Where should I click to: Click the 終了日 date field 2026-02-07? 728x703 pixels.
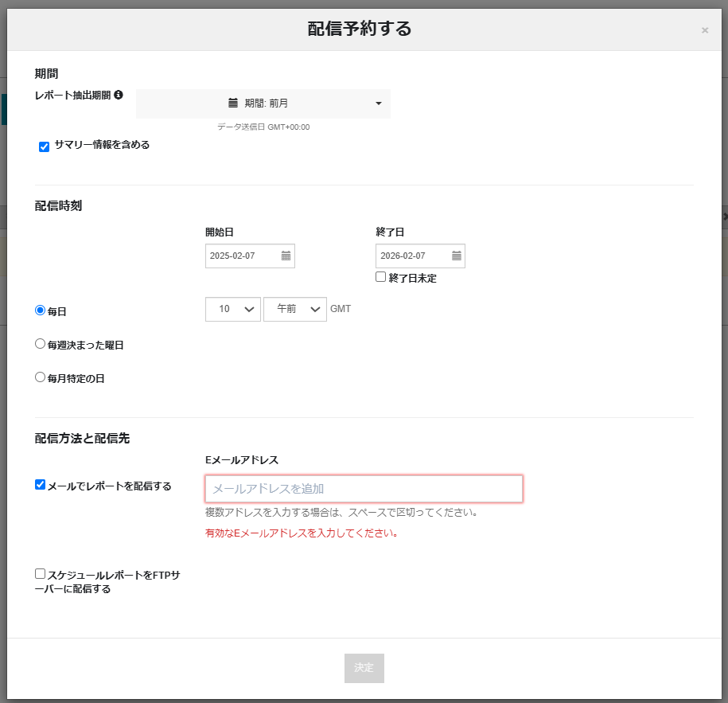(x=412, y=256)
